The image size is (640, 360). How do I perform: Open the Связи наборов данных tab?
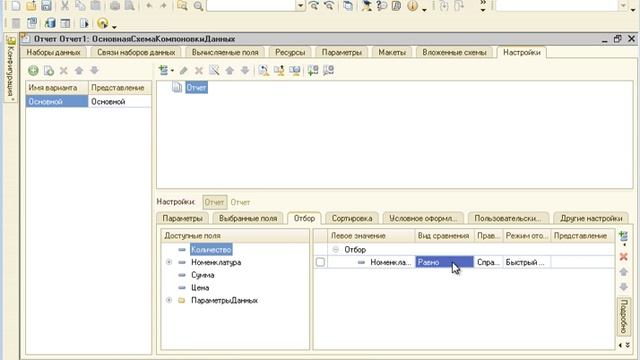(136, 52)
